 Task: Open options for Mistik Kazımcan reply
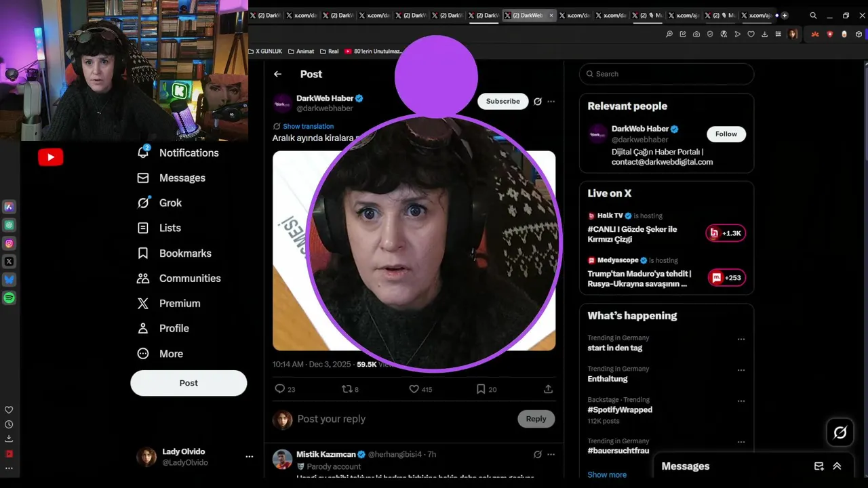551,454
